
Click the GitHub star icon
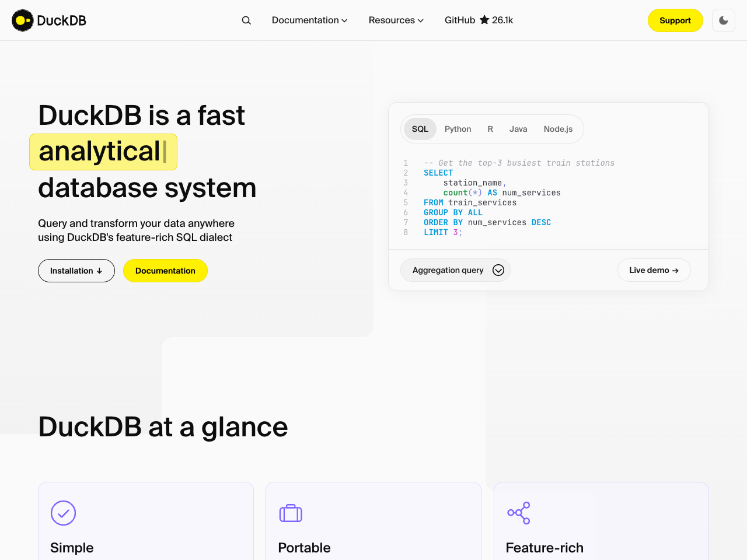click(x=484, y=20)
